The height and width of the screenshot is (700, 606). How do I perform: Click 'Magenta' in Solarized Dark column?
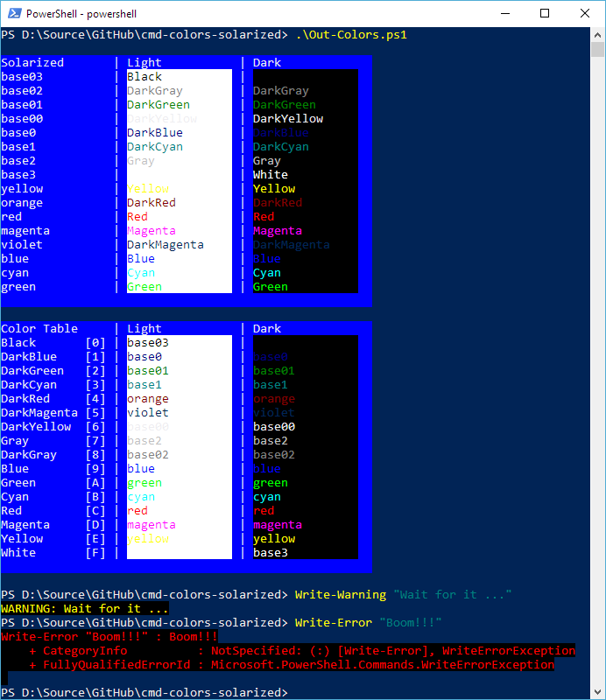point(278,231)
